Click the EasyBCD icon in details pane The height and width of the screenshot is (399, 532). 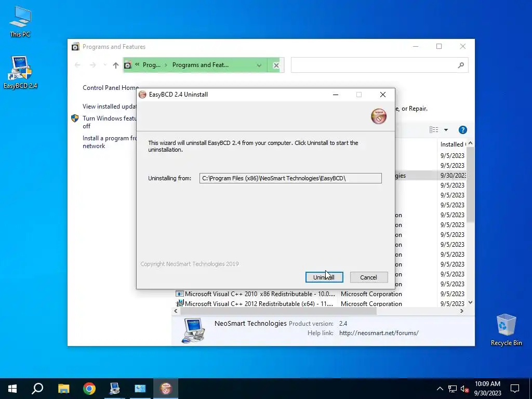click(x=193, y=330)
